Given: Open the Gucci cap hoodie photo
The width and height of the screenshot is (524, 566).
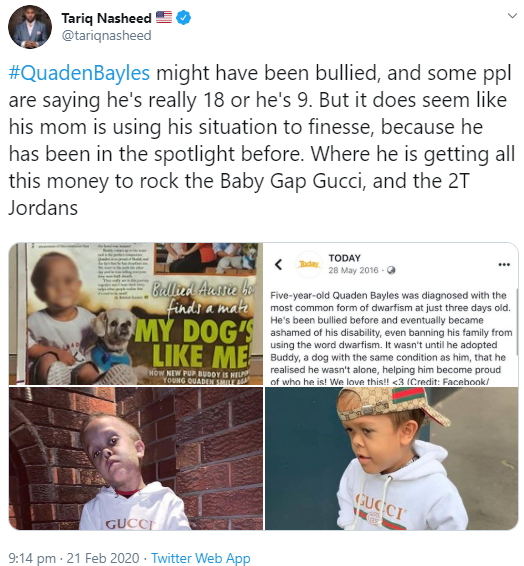Looking at the screenshot, I should point(392,458).
